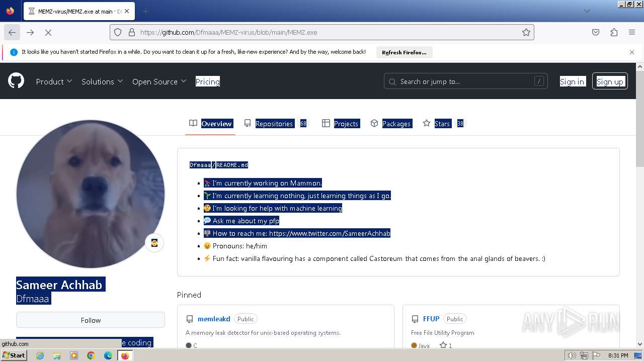Image resolution: width=644 pixels, height=362 pixels.
Task: Close the MEMZ-virus browser tab
Action: (x=126, y=11)
